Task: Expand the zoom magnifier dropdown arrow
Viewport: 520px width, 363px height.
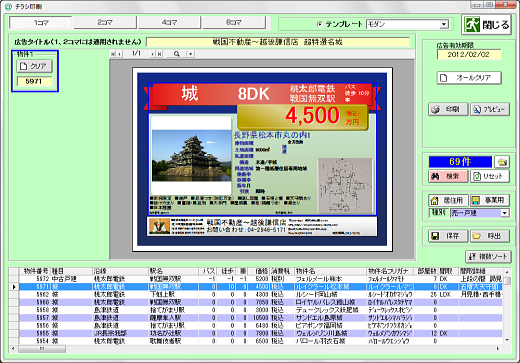Action: tap(190, 54)
